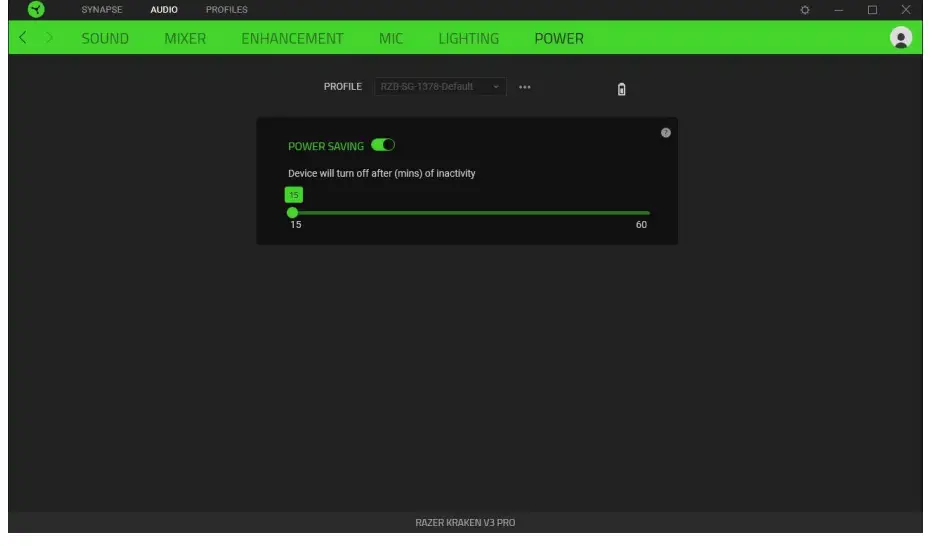
Task: Open the user account avatar
Action: click(x=900, y=38)
